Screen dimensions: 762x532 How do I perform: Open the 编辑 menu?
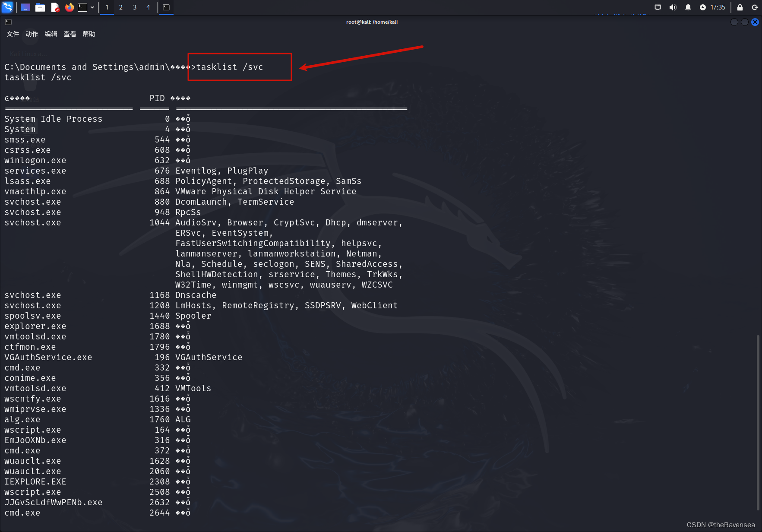[51, 34]
